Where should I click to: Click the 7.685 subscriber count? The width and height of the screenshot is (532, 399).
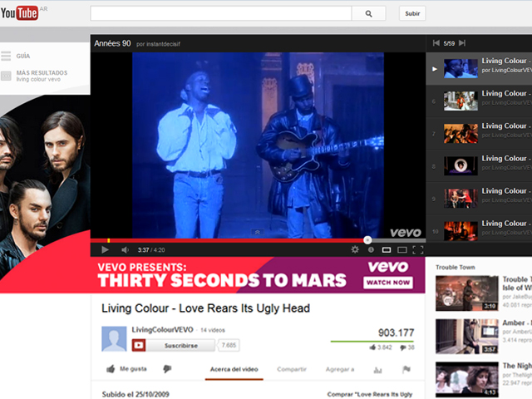229,346
